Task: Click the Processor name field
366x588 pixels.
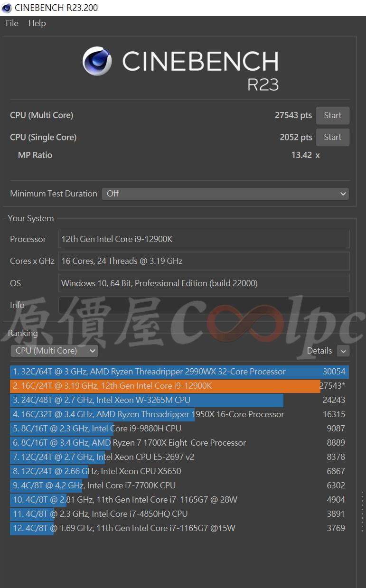Action: coord(204,239)
